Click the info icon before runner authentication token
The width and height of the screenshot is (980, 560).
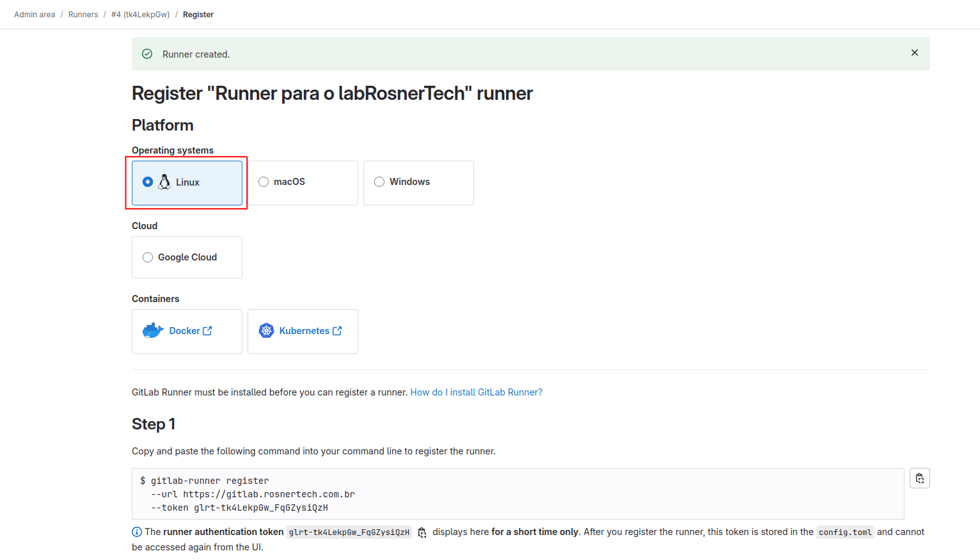(x=137, y=532)
